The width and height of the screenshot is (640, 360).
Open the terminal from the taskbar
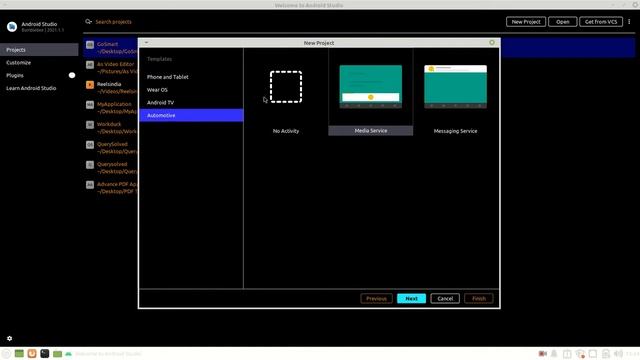(x=44, y=353)
